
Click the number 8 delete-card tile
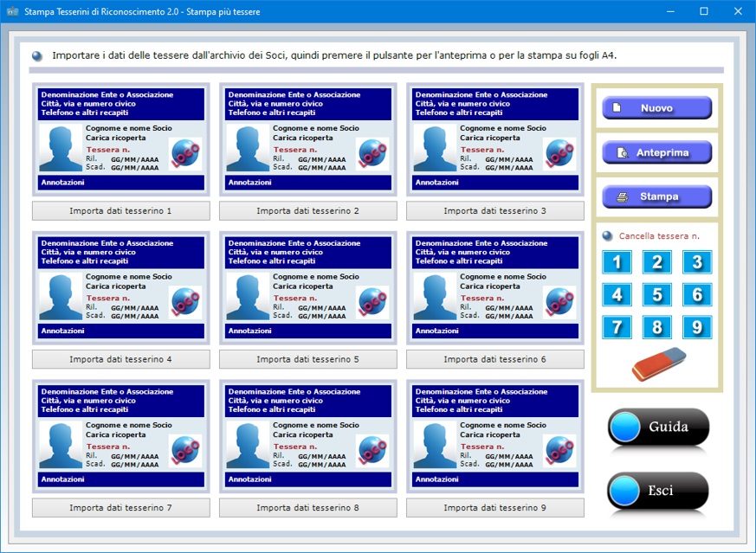pyautogui.click(x=656, y=327)
